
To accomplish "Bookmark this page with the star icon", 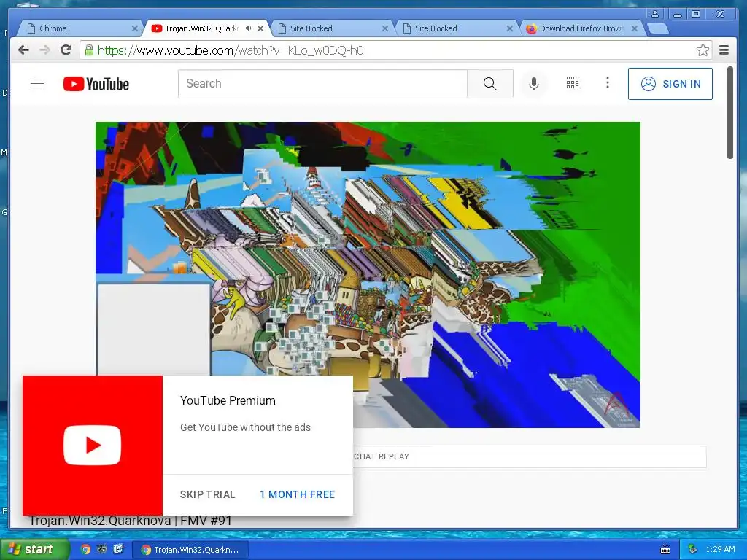I will pyautogui.click(x=703, y=50).
